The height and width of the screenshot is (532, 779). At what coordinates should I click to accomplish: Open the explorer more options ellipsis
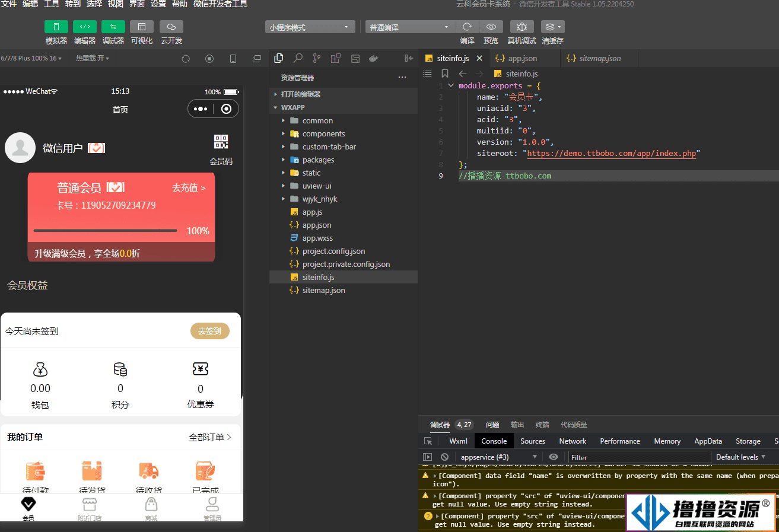point(402,77)
